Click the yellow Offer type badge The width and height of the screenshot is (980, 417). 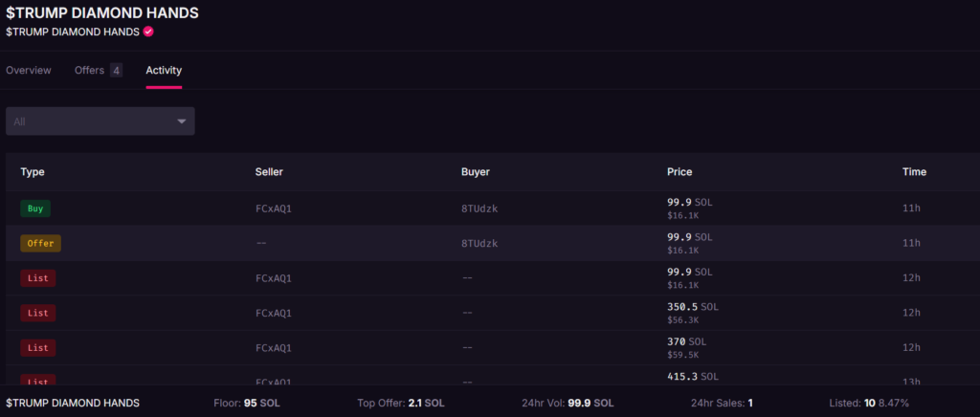[x=40, y=243]
